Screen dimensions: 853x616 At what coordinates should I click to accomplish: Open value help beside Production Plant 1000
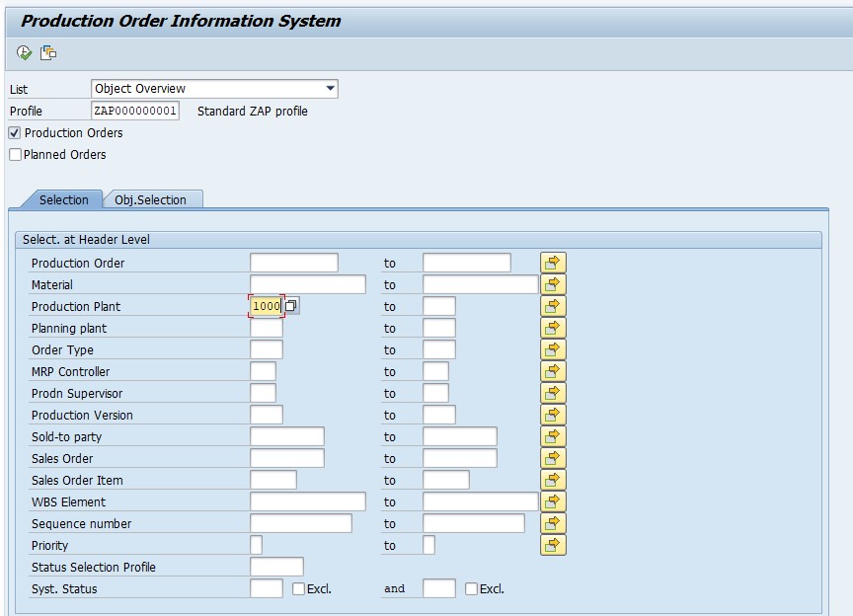point(292,306)
